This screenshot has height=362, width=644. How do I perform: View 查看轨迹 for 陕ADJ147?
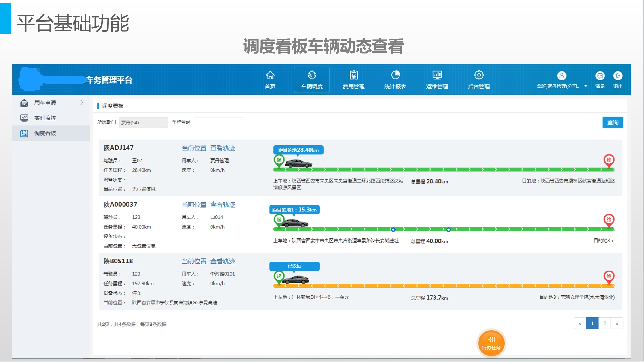pyautogui.click(x=222, y=148)
